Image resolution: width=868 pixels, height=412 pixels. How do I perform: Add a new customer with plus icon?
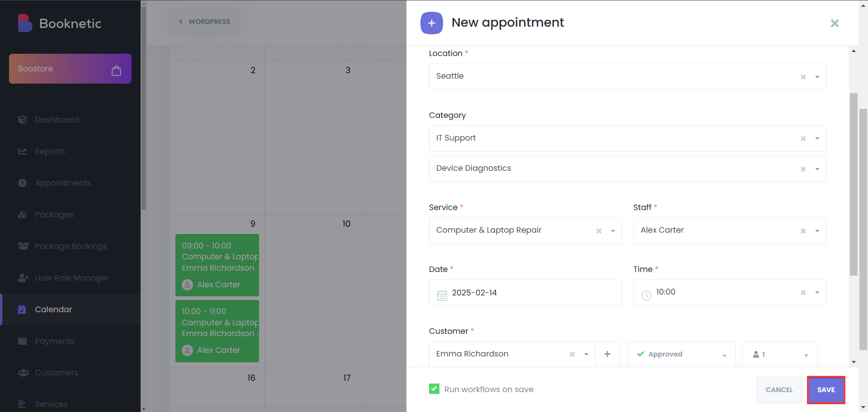coord(607,354)
